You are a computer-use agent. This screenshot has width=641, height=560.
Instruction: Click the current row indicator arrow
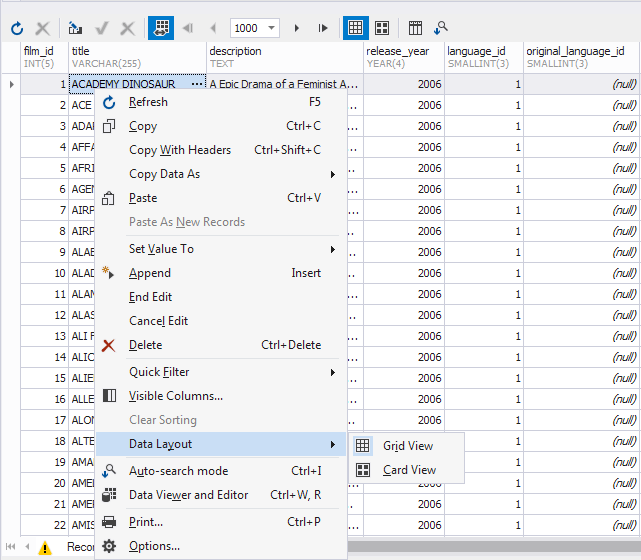[x=11, y=84]
